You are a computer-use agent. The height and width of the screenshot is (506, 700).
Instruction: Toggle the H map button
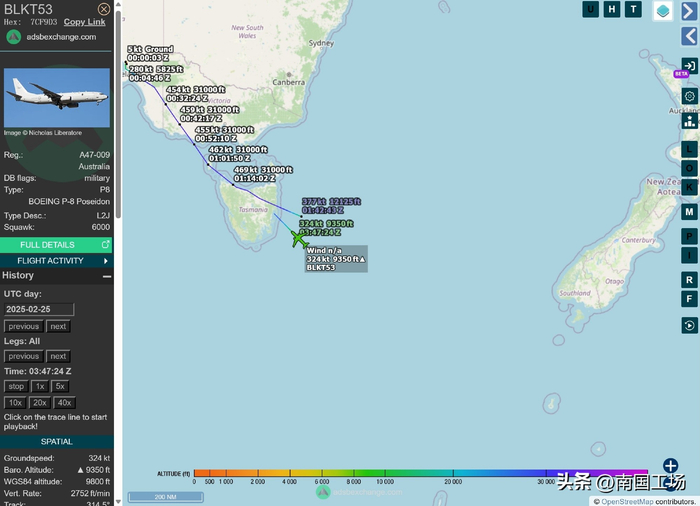(x=612, y=9)
